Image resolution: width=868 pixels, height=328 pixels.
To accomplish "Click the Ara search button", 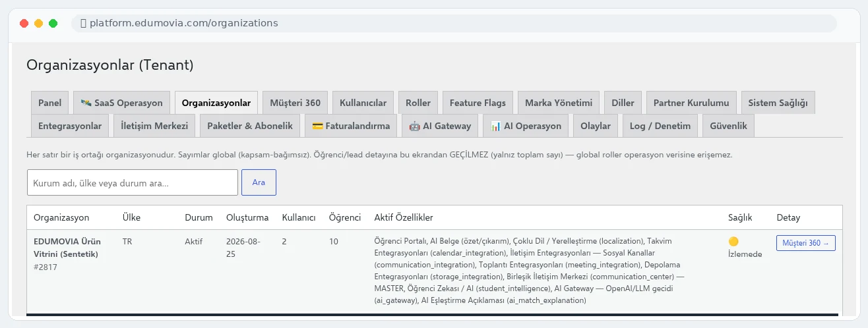I will [x=259, y=182].
